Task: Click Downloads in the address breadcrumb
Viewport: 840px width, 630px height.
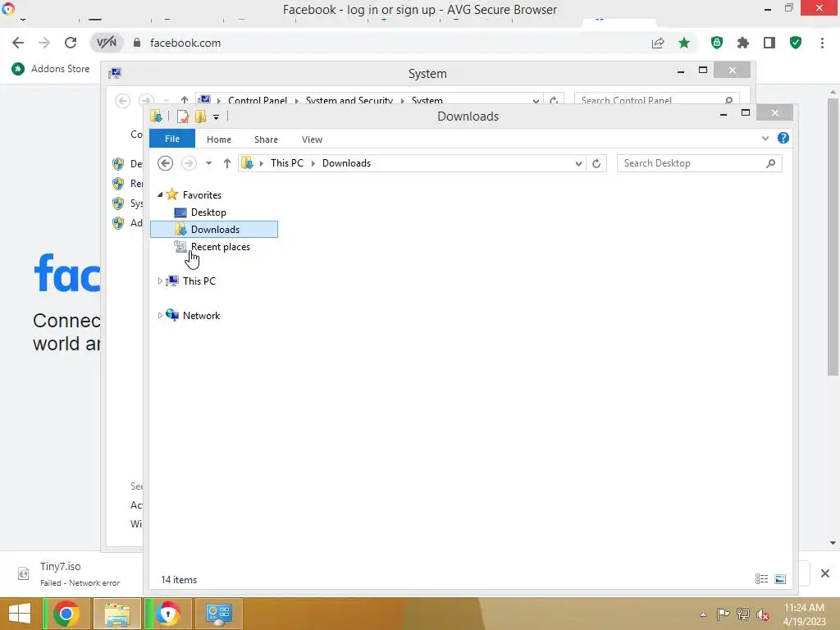Action: pos(346,163)
